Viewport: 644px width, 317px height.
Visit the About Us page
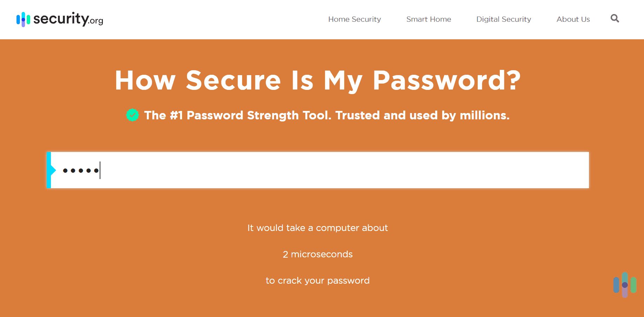click(x=573, y=19)
